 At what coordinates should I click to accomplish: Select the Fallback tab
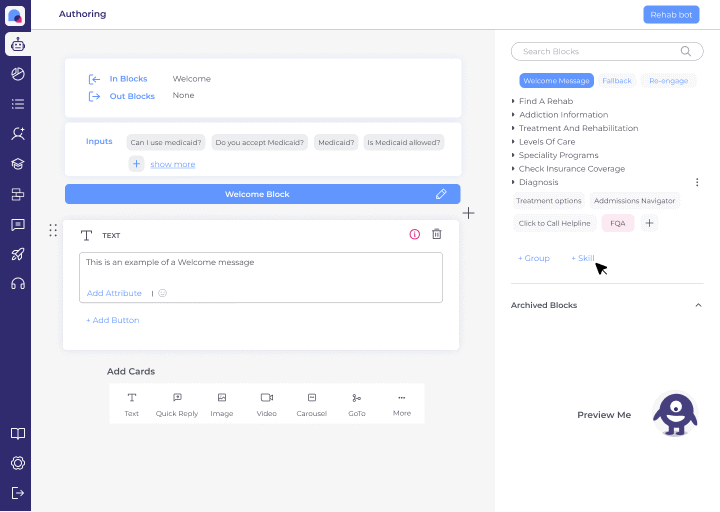coord(617,81)
